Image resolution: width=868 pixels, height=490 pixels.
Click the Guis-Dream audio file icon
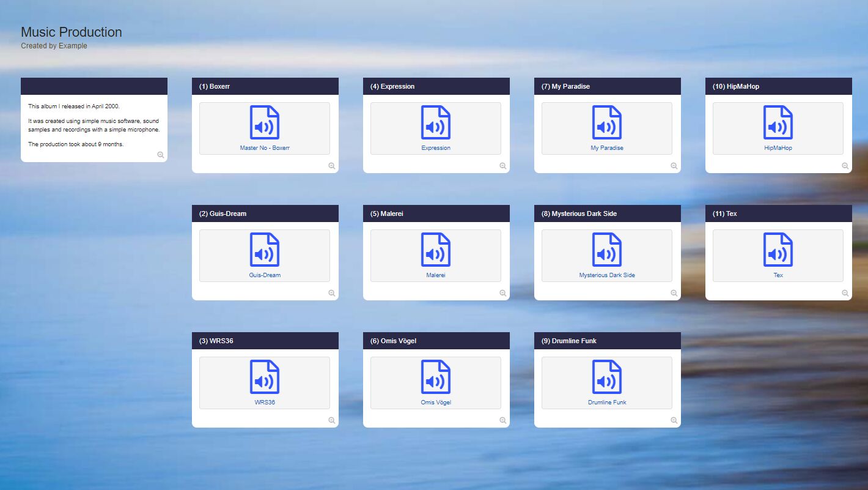[x=265, y=250]
